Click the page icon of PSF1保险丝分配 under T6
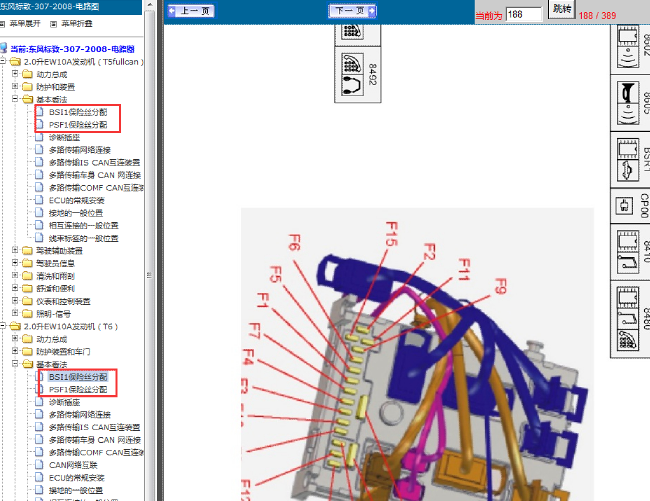This screenshot has width=650, height=501. [x=39, y=389]
